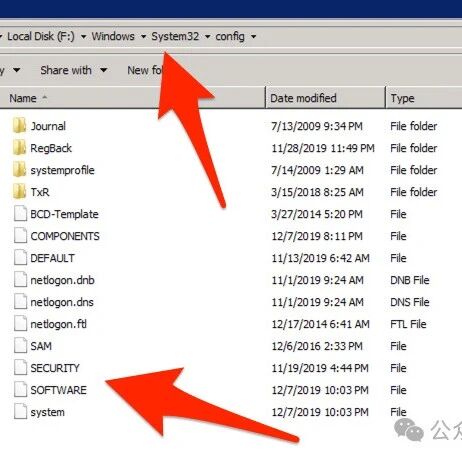Select the SECURITY file icon
The image size is (462, 462).
click(x=20, y=368)
